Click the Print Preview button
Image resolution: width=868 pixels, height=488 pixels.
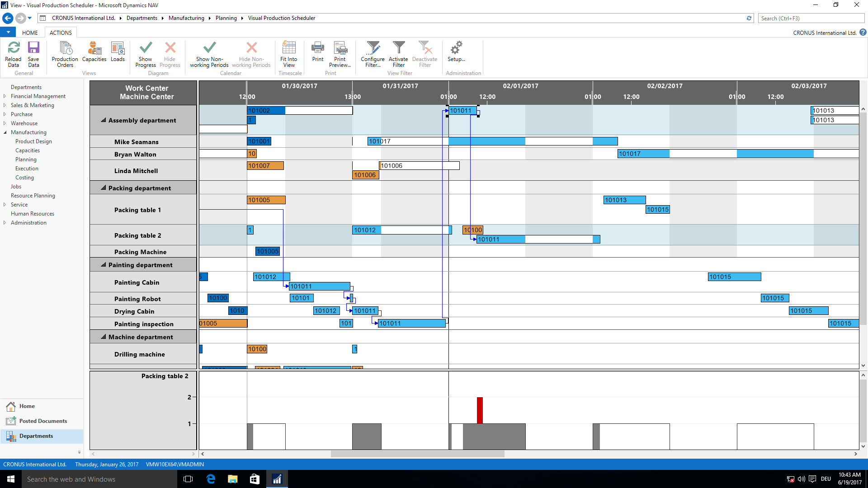coord(340,52)
